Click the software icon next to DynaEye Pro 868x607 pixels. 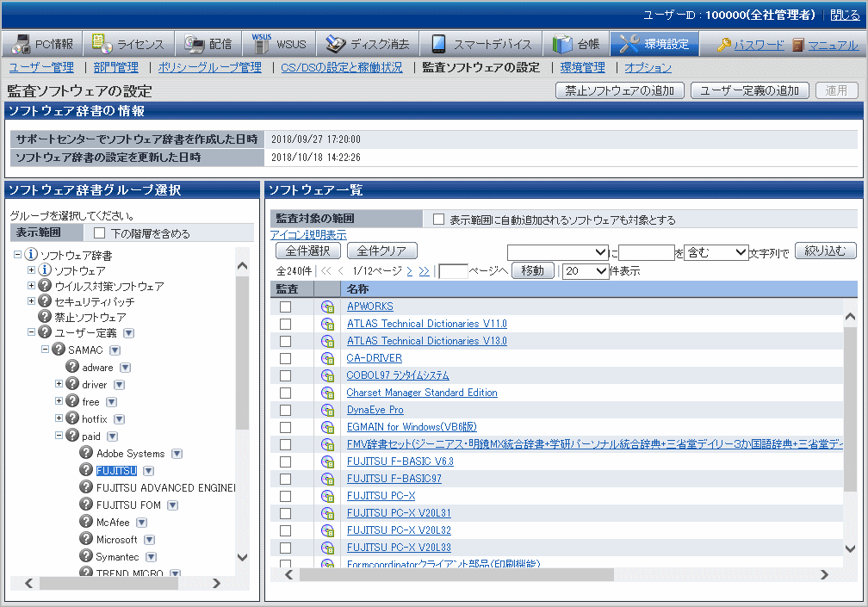[x=327, y=410]
